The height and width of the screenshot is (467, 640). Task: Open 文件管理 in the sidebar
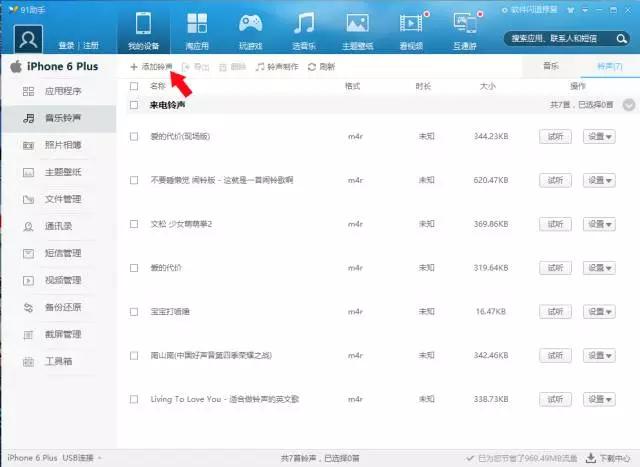point(58,199)
